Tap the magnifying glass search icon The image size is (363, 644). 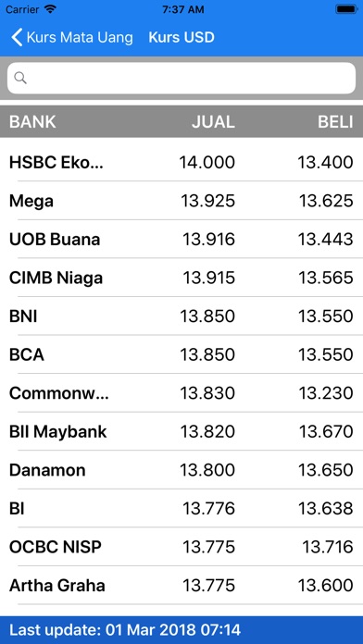tap(20, 78)
